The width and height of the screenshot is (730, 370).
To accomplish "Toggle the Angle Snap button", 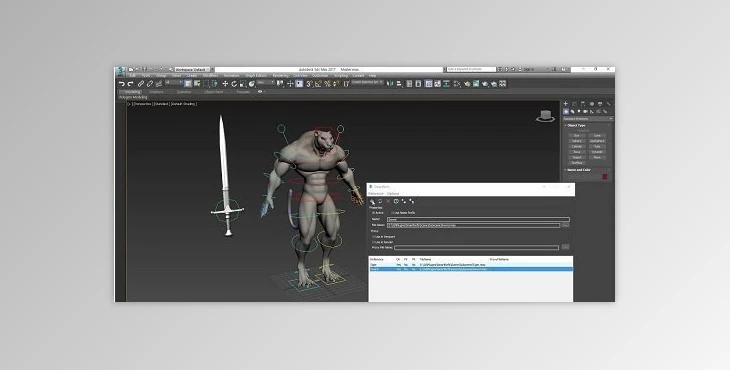I will [x=318, y=84].
